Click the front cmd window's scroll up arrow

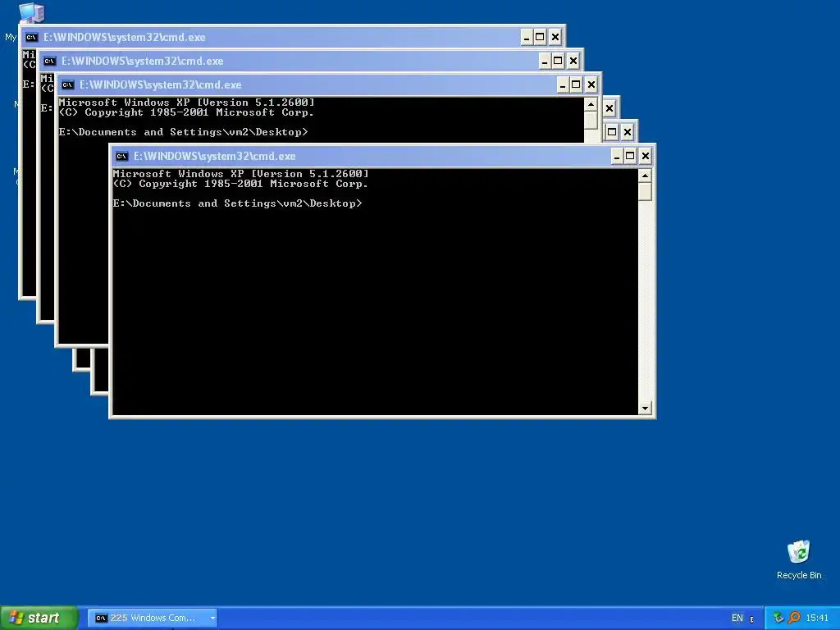[x=645, y=176]
